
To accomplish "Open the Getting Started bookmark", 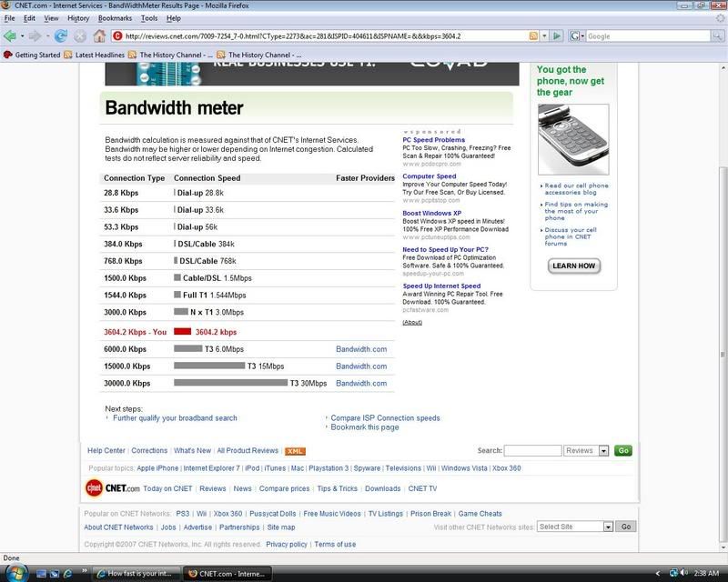I will pos(32,55).
